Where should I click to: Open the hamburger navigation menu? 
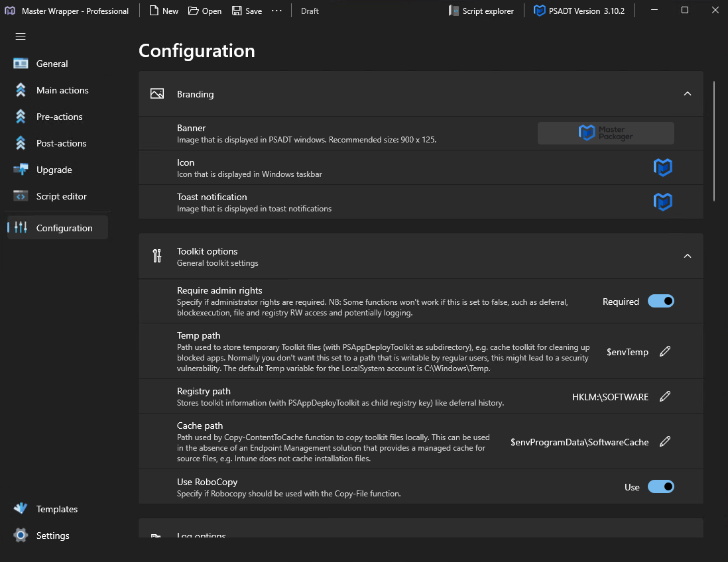(21, 36)
